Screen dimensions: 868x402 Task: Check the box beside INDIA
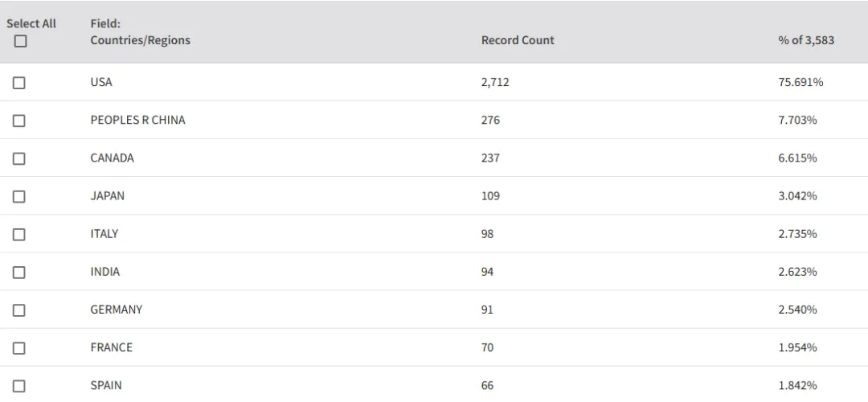pos(18,272)
